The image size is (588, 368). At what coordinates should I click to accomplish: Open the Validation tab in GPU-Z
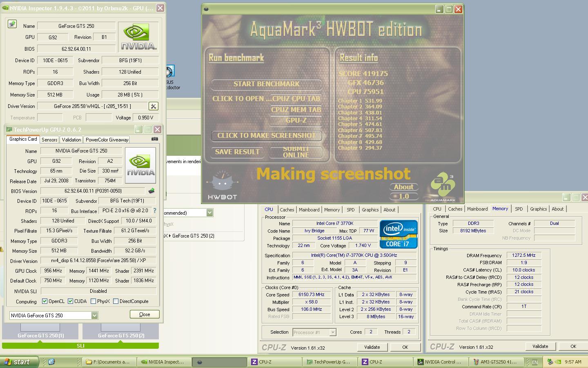pos(71,140)
